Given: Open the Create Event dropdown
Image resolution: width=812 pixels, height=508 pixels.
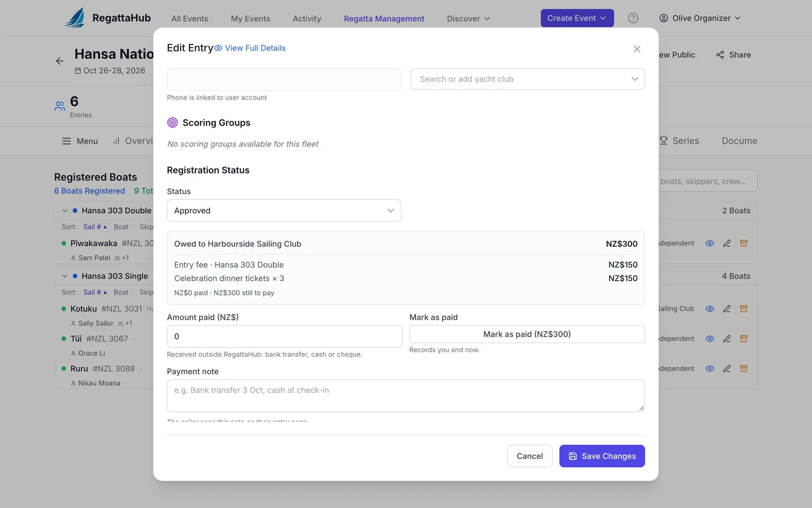Looking at the screenshot, I should click(x=577, y=18).
